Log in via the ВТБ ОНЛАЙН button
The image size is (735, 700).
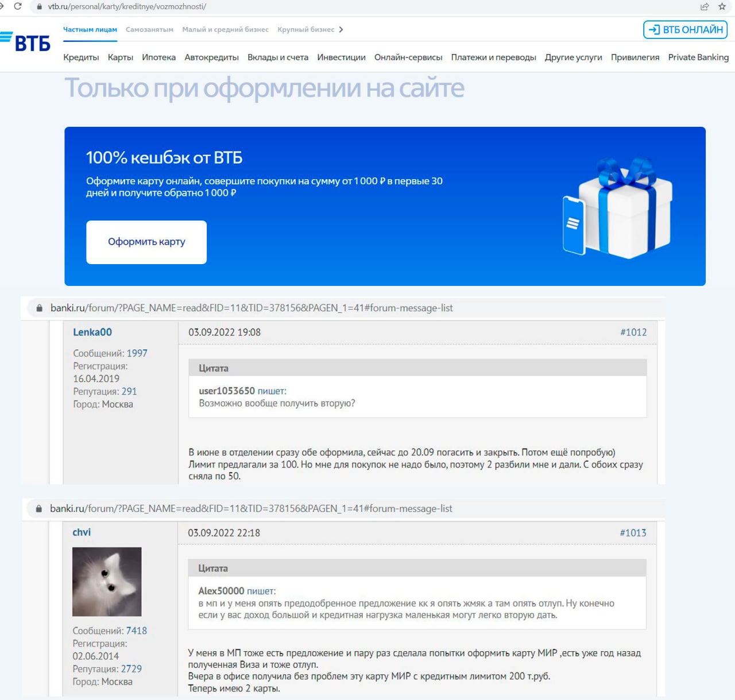click(686, 30)
